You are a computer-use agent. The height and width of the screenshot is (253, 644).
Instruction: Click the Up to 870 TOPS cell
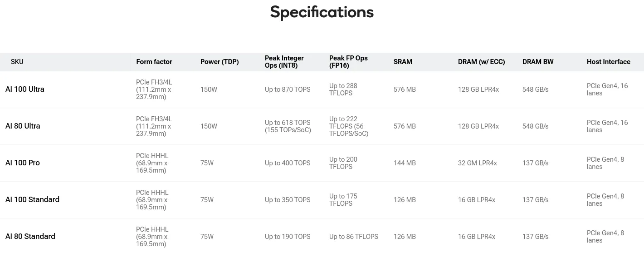pos(288,89)
